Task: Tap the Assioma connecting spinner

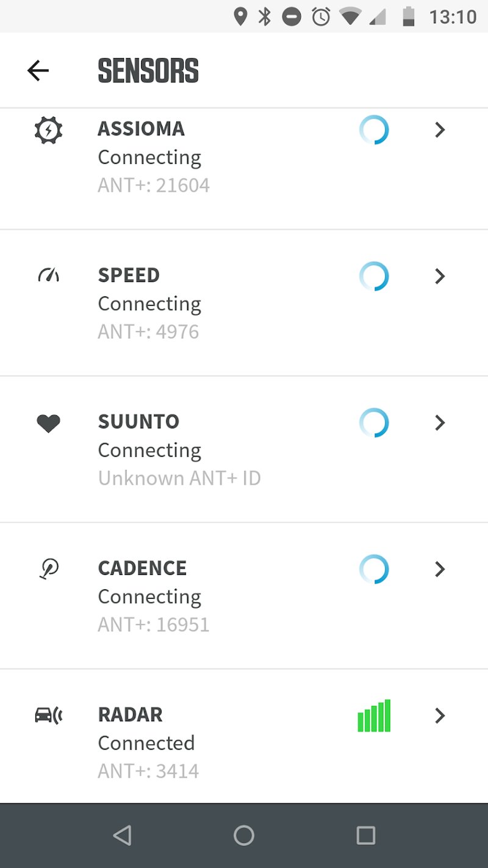Action: pos(374,130)
